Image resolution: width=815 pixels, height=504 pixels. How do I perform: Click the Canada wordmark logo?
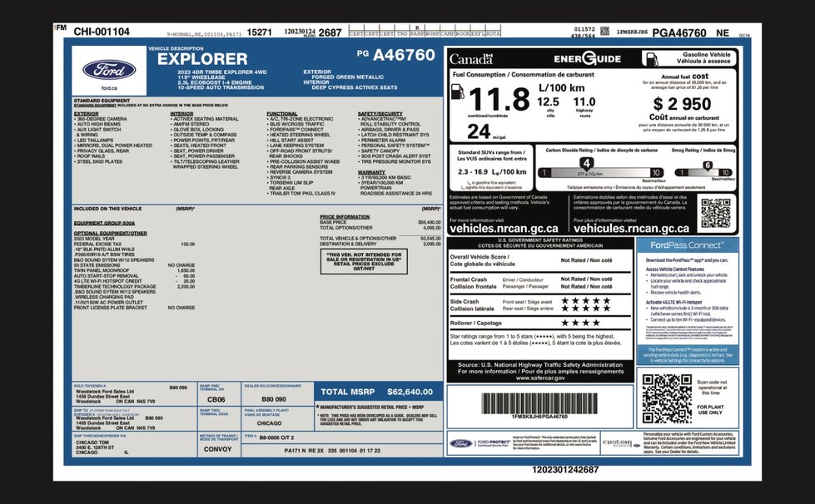pyautogui.click(x=471, y=59)
